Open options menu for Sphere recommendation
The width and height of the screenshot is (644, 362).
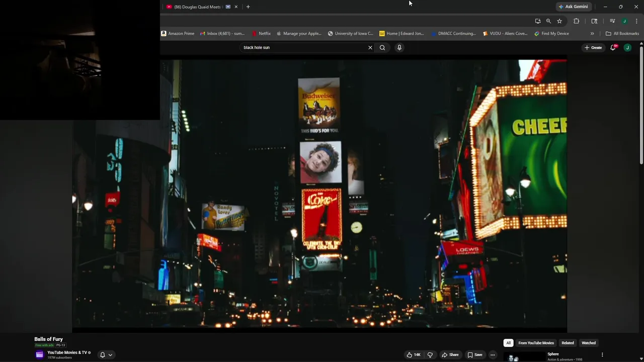click(x=602, y=355)
